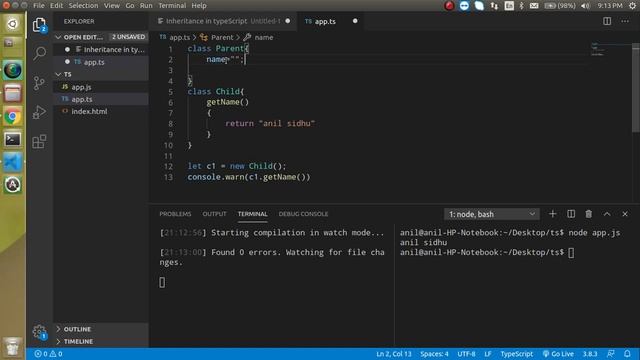Open the volume indicator in top bar

(x=585, y=6)
